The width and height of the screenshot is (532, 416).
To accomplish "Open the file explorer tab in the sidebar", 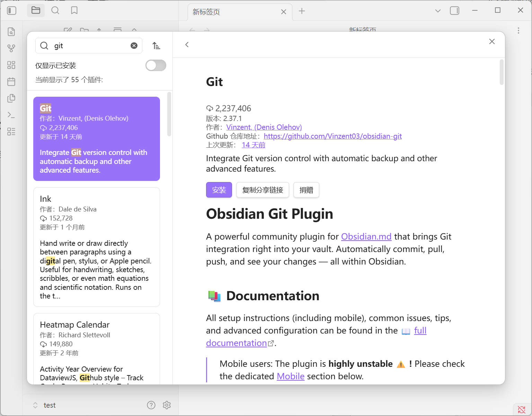I will [36, 10].
